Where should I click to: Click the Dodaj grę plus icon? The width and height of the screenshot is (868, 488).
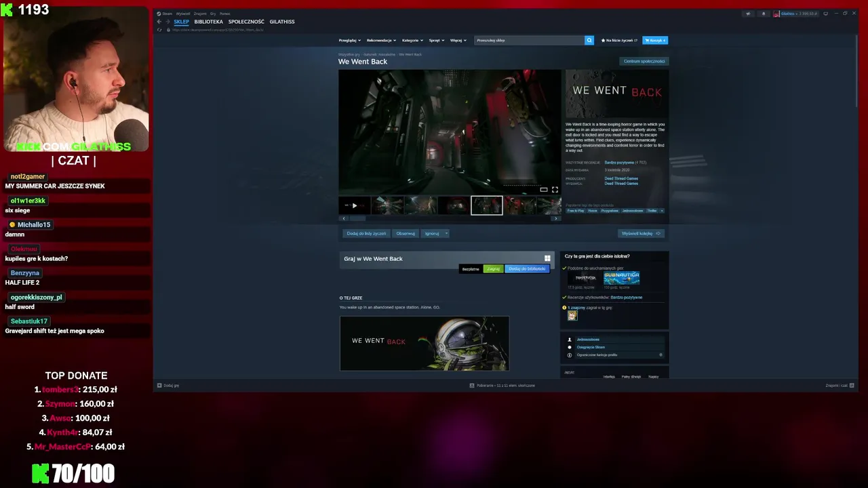click(159, 385)
